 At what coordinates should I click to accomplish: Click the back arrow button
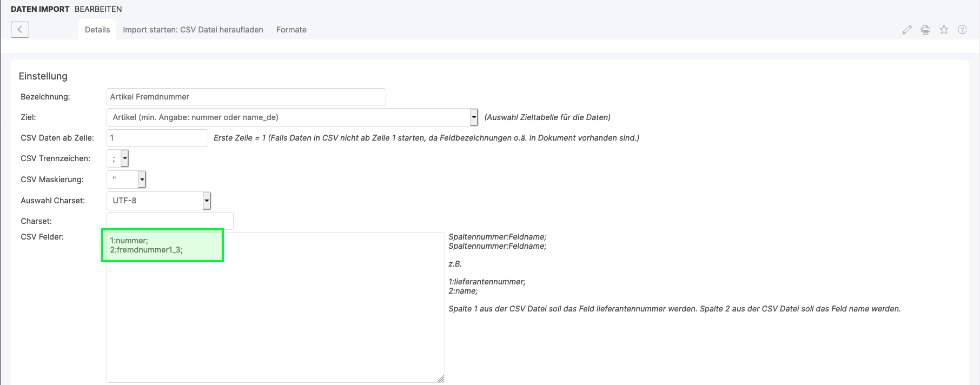[20, 30]
